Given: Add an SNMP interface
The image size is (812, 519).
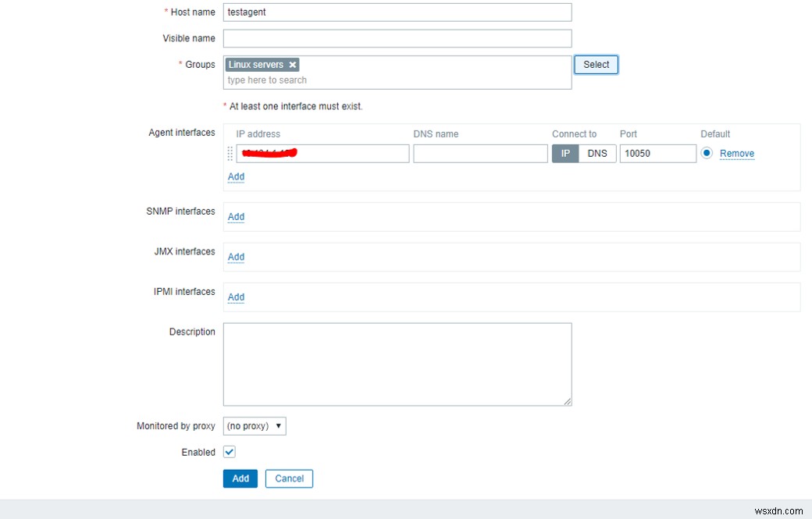Looking at the screenshot, I should pyautogui.click(x=236, y=217).
